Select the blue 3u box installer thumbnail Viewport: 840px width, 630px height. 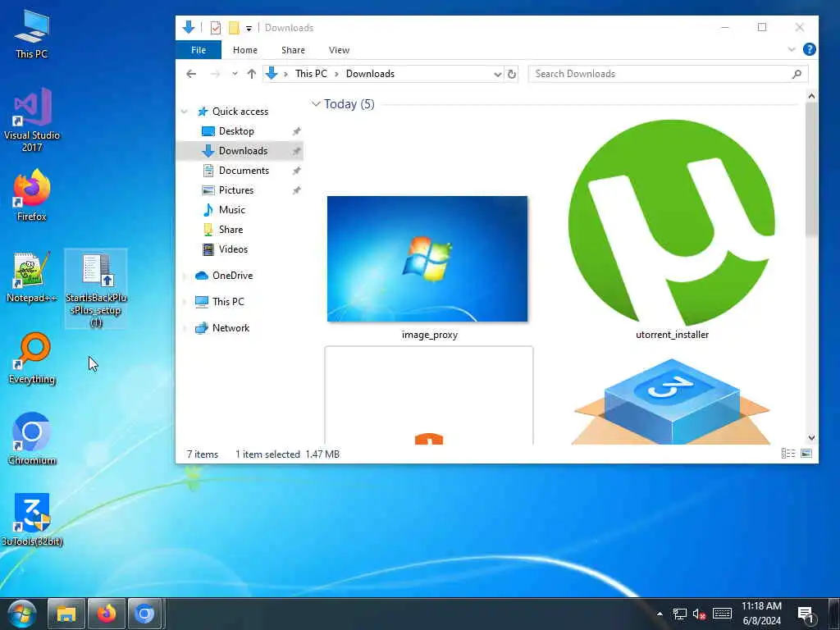pos(672,400)
